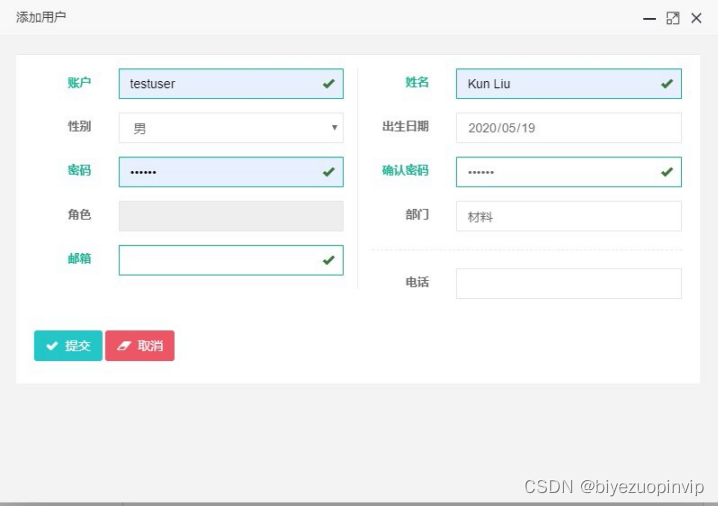This screenshot has height=506, width=719.
Task: Click the 出生日期 date field
Action: (x=569, y=128)
